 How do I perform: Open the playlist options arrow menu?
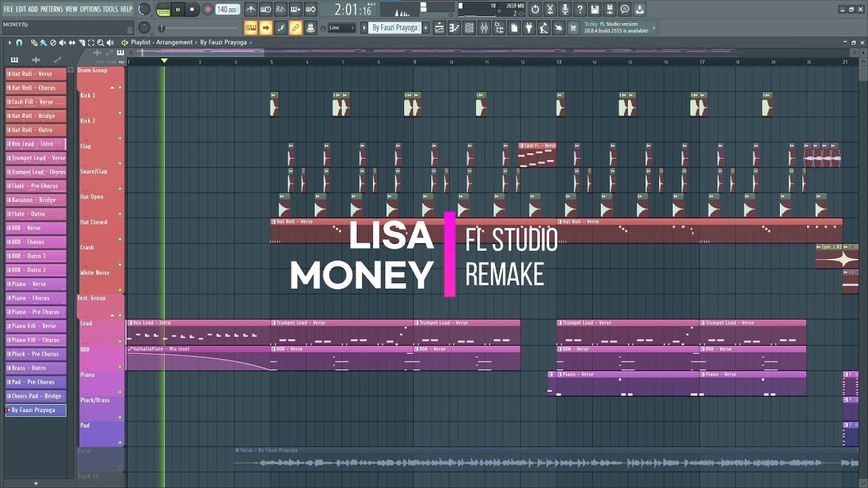pos(9,43)
